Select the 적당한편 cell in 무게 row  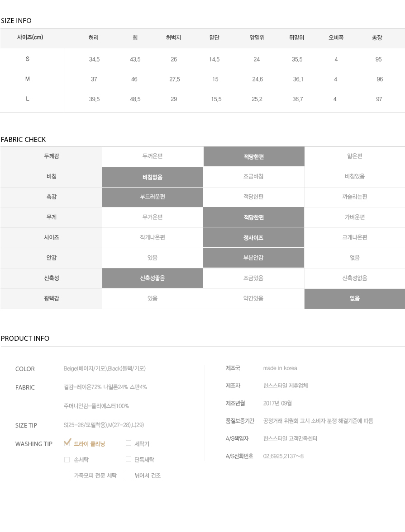coord(254,217)
